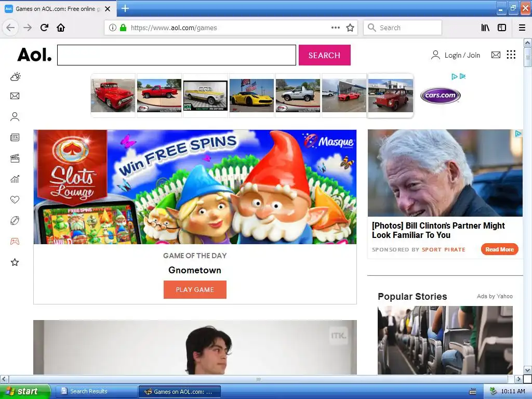The width and height of the screenshot is (532, 399).
Task: Click the Bill Clinton ad photo
Action: point(445,173)
